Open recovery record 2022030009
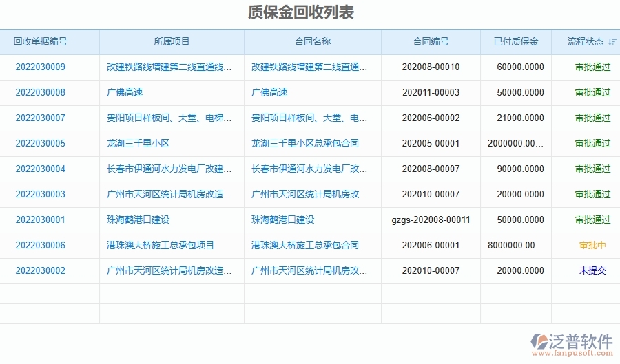This screenshot has height=364, width=620. tap(40, 67)
